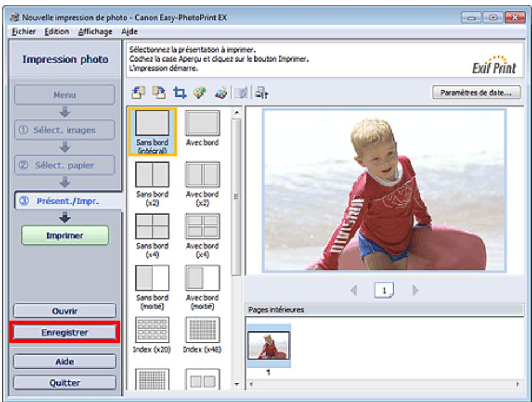The image size is (532, 402).
Task: Open image correction palette tool
Action: click(200, 93)
